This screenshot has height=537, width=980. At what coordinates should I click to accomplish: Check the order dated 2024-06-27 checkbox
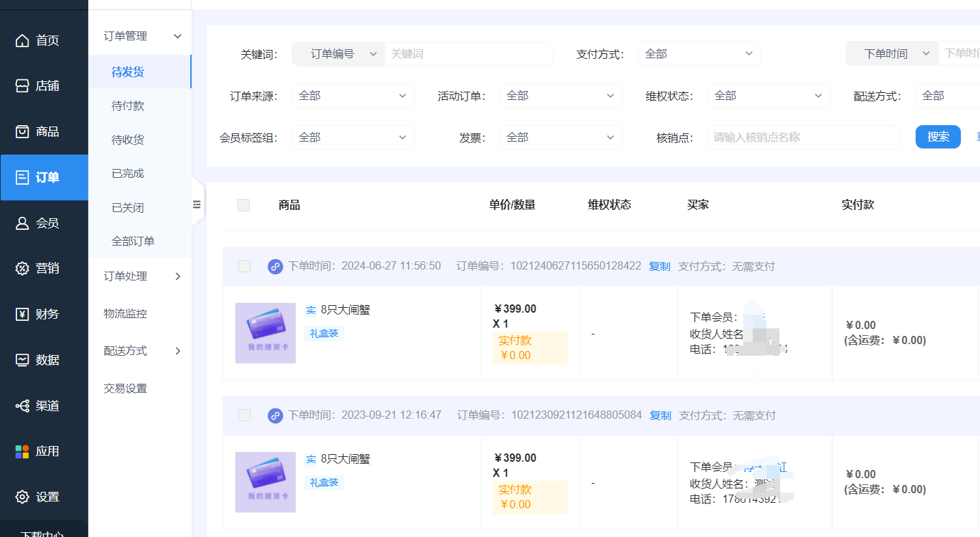(x=244, y=266)
